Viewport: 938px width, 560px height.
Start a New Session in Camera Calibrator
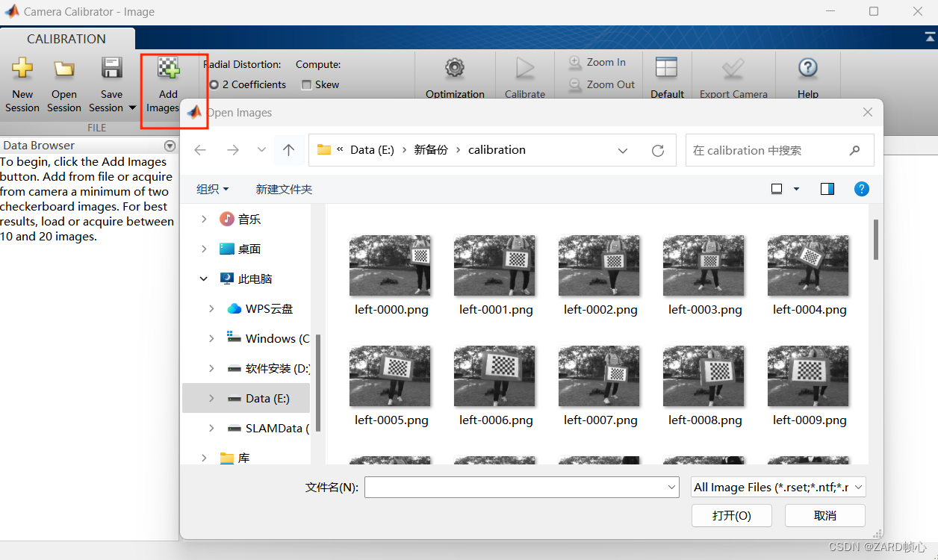pyautogui.click(x=22, y=82)
